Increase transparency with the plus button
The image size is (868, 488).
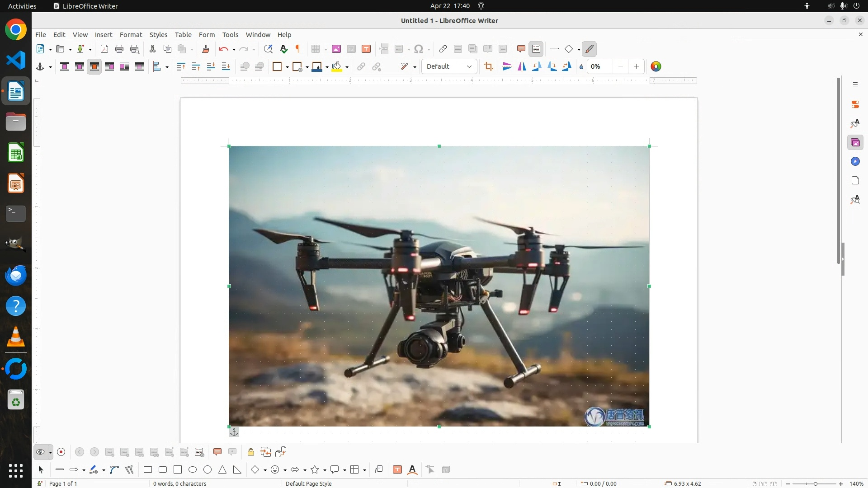[636, 66]
